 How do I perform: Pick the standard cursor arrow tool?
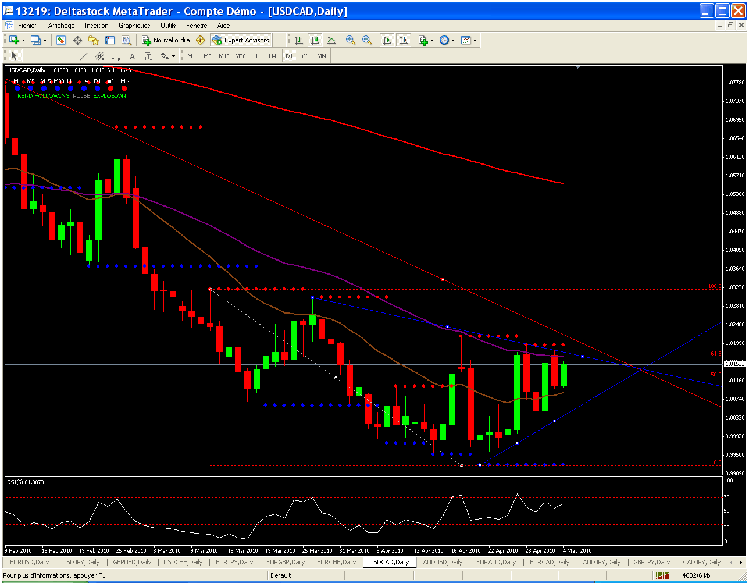(12, 57)
